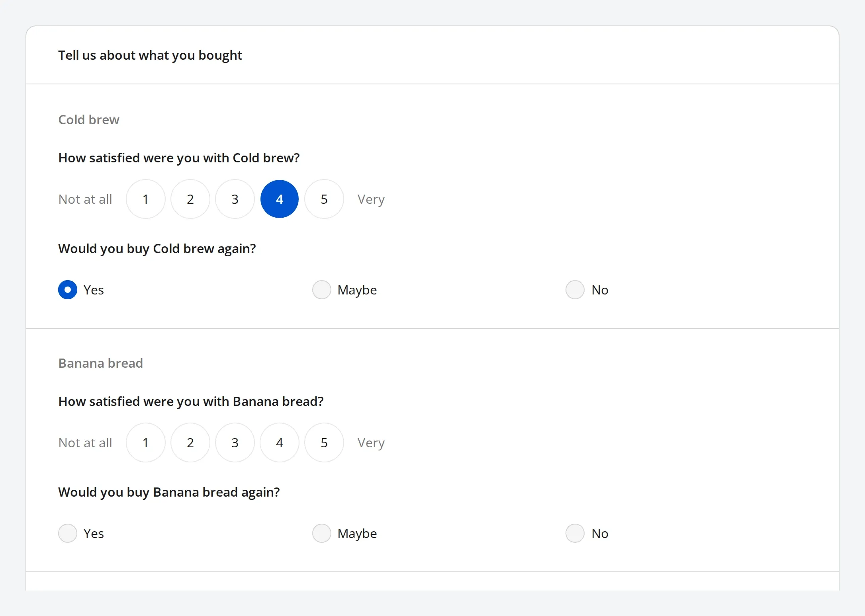Screen dimensions: 865x616
Task: Rate Cold brew satisfaction as 2
Action: 190,199
